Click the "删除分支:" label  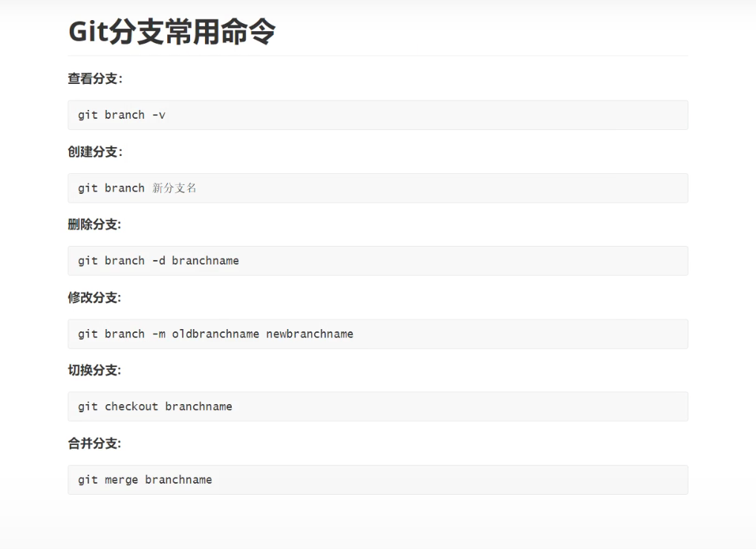(x=94, y=224)
